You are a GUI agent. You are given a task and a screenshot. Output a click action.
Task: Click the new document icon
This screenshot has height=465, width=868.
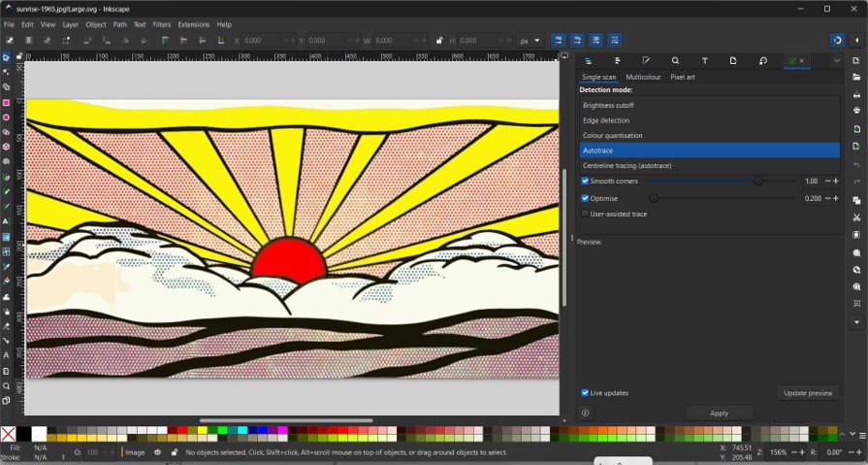(857, 60)
